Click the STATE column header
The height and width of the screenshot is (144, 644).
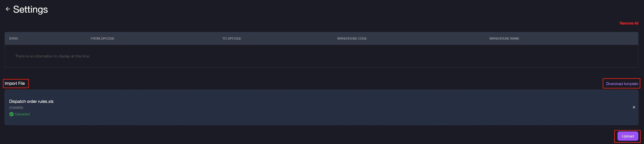tap(14, 38)
